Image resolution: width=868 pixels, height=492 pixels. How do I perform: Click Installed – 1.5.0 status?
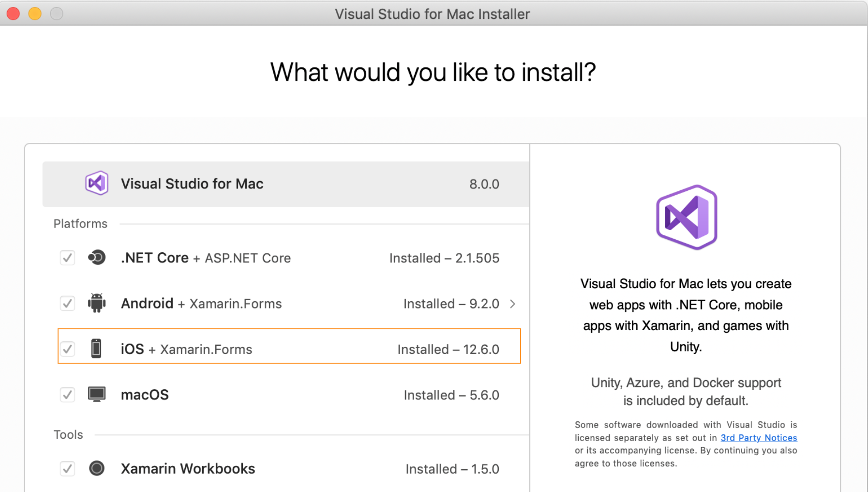(x=452, y=469)
